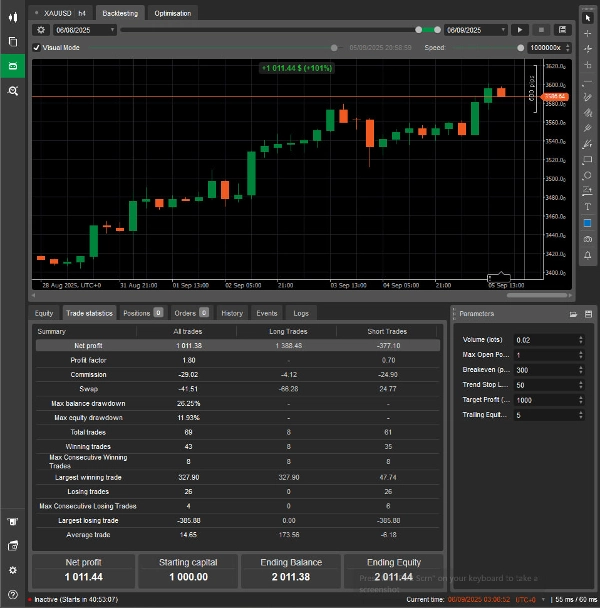Screen dimensions: 600x608
Task: Open the Orders tab
Action: point(191,313)
